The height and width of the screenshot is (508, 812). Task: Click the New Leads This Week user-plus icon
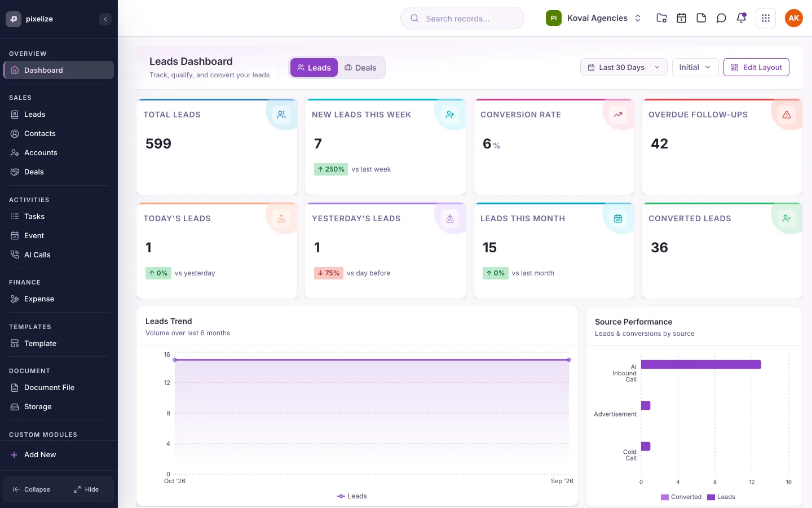pyautogui.click(x=450, y=115)
